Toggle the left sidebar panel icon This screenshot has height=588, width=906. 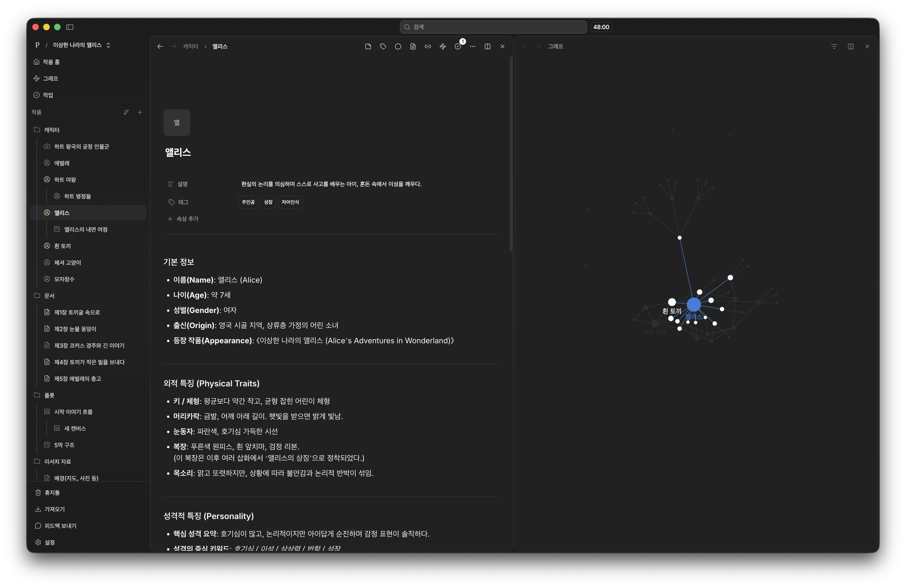(70, 27)
